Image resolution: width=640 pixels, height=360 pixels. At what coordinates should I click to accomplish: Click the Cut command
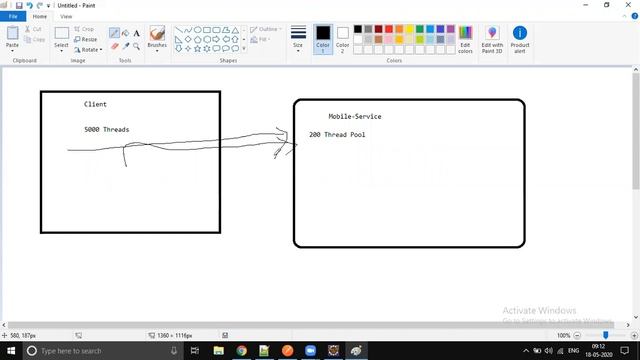click(33, 29)
